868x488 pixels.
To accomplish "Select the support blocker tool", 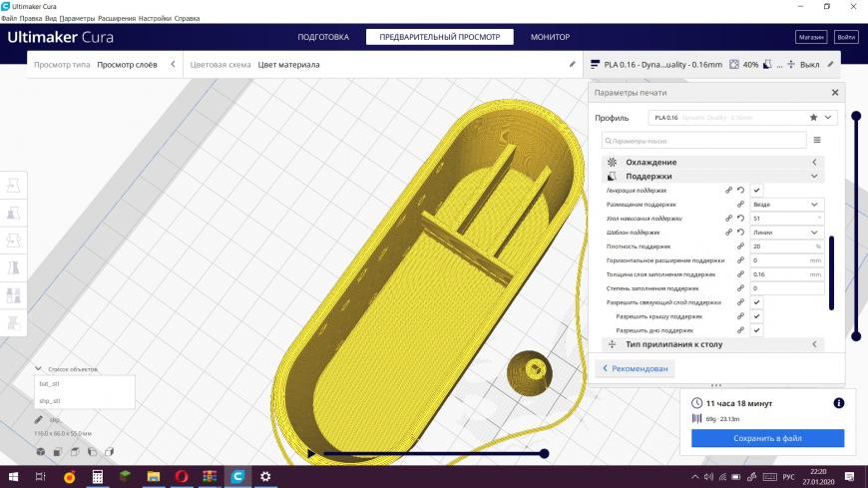I will click(13, 322).
